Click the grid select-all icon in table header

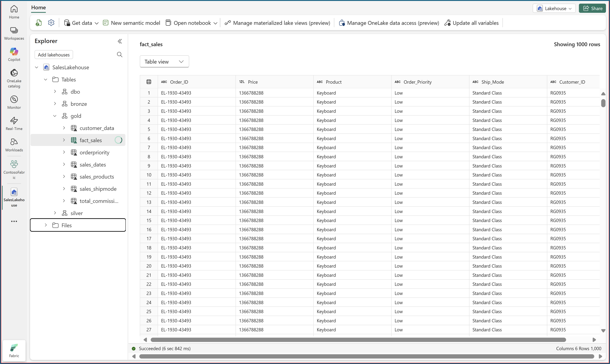click(x=149, y=82)
